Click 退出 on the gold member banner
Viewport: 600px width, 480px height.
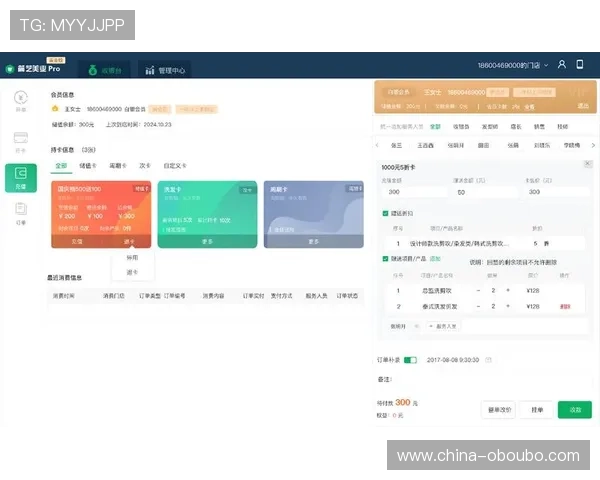[583, 106]
